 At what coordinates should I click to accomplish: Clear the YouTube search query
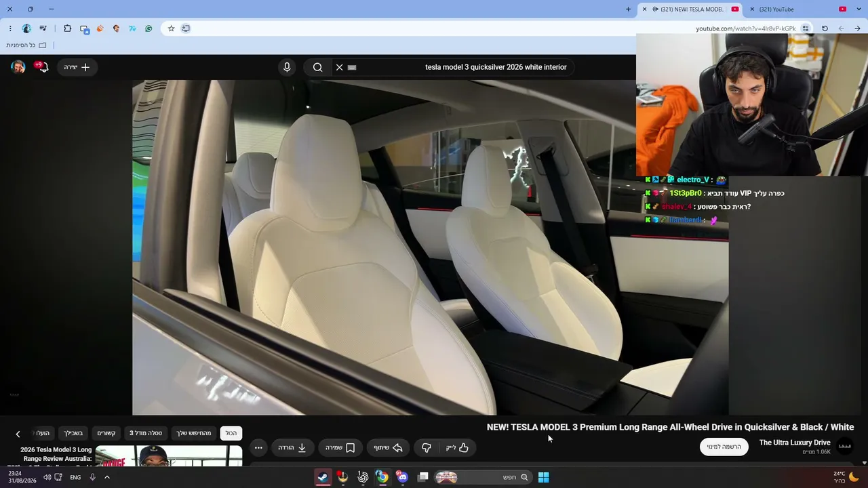[x=340, y=67]
